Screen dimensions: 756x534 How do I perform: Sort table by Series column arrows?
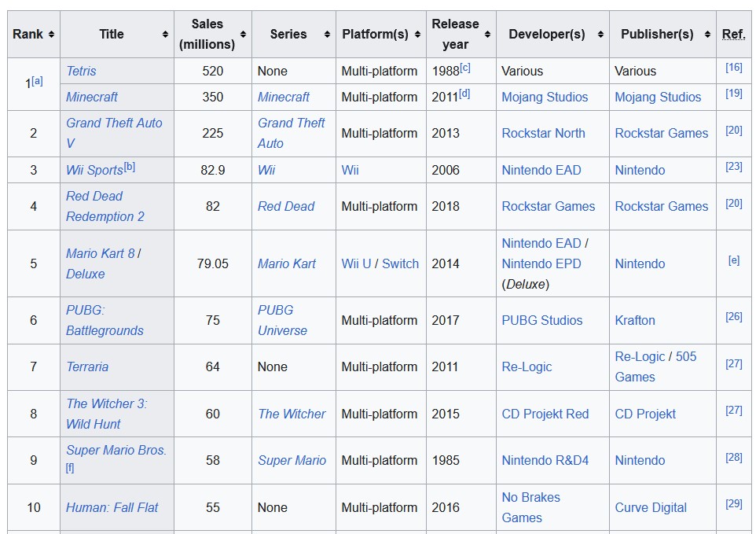328,35
